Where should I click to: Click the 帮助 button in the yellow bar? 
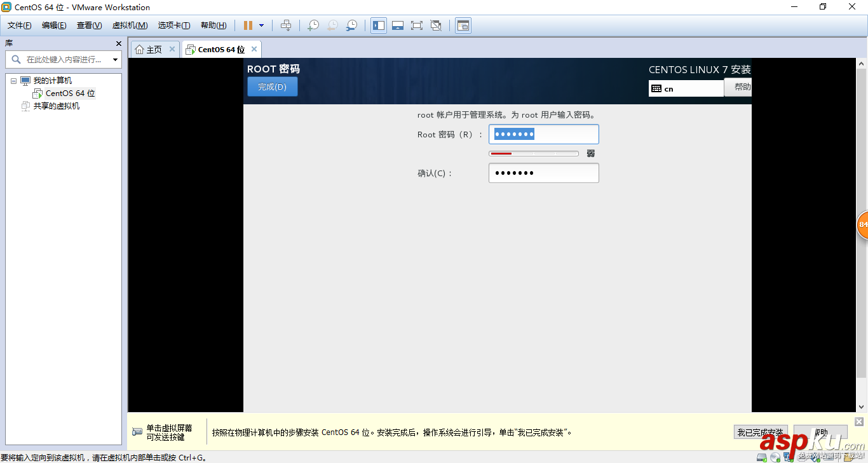pyautogui.click(x=820, y=432)
